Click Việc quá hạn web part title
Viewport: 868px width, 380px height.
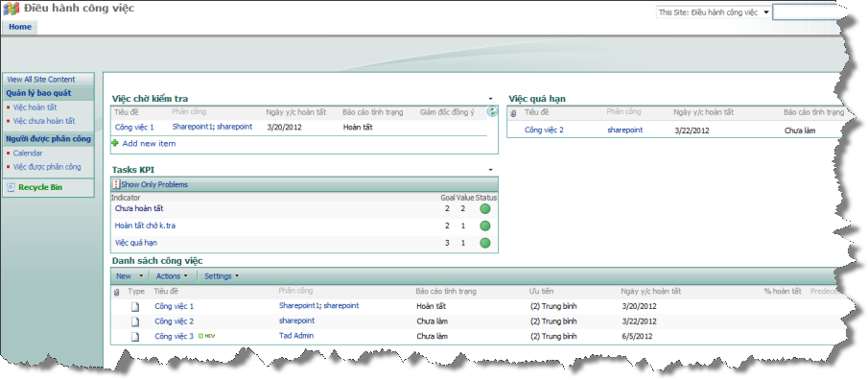(537, 99)
